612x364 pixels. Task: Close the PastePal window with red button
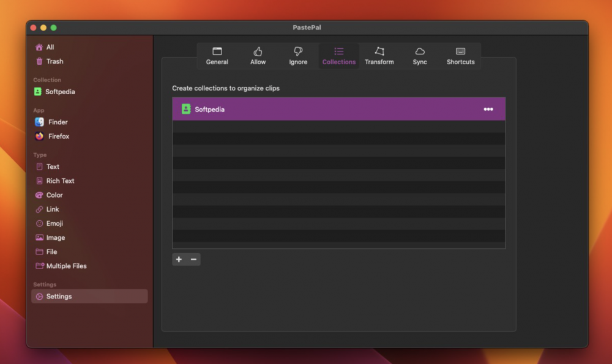tap(33, 28)
